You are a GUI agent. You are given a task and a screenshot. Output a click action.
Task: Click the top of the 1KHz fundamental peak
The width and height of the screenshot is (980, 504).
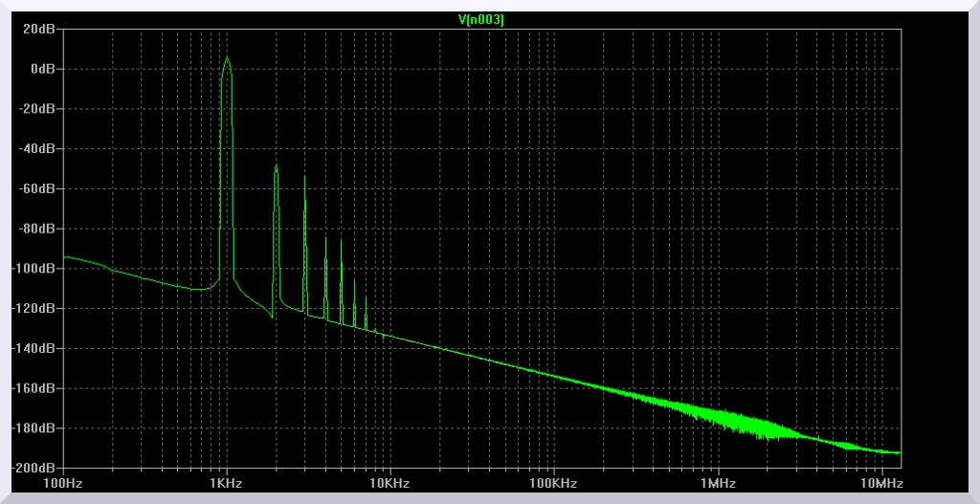coord(227,57)
